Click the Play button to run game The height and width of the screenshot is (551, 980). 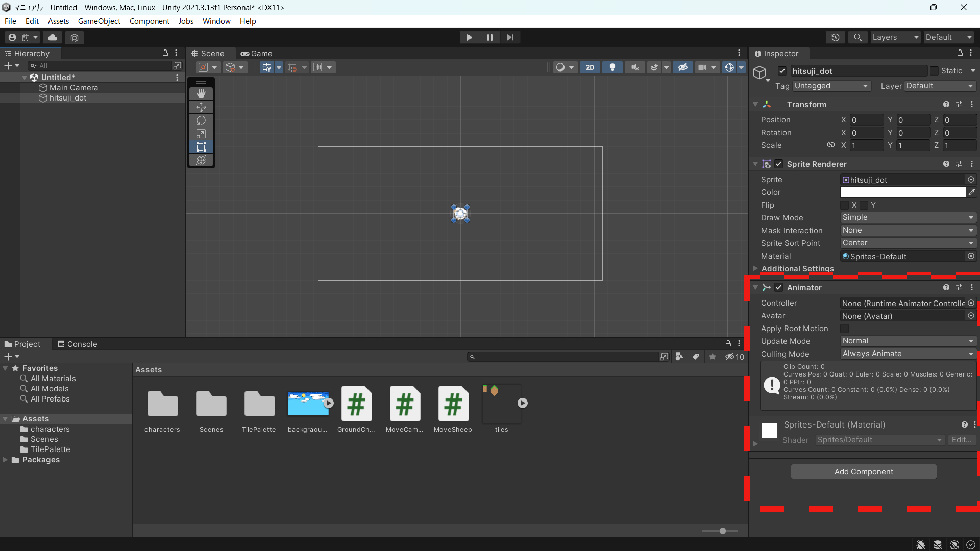coord(469,37)
